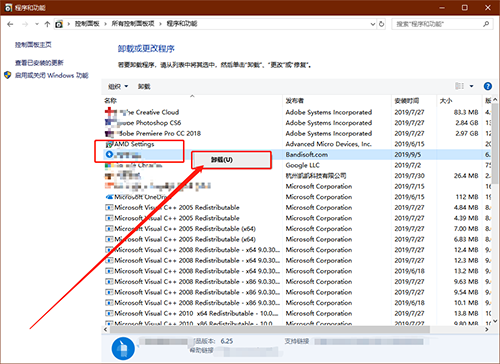Click the horizontal scrollbar thumb

coord(270,330)
